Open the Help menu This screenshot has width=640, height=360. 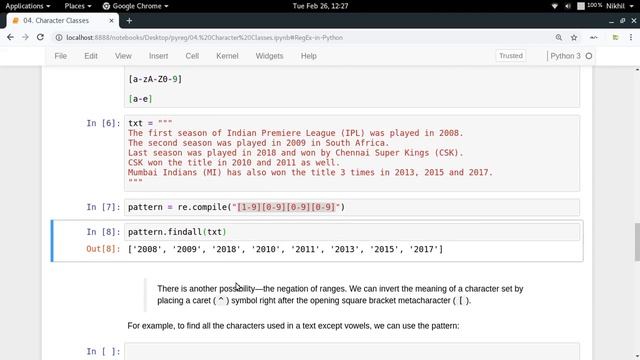[x=309, y=56]
